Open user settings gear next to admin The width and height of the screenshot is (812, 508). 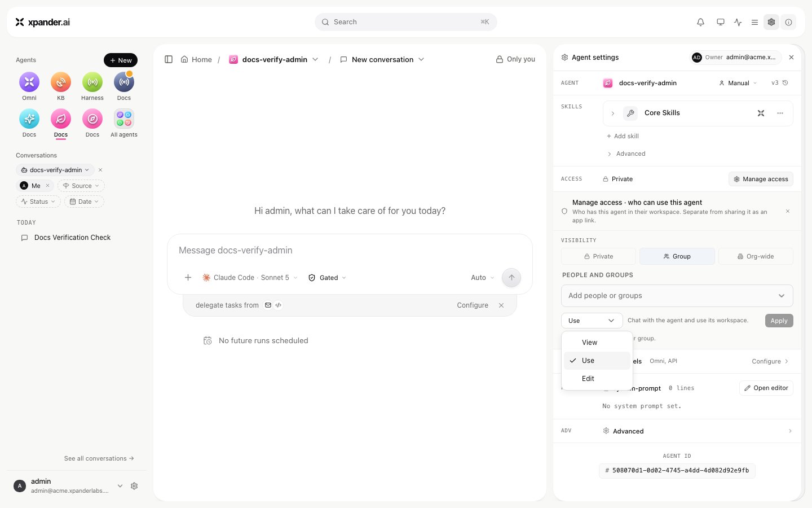tap(134, 486)
